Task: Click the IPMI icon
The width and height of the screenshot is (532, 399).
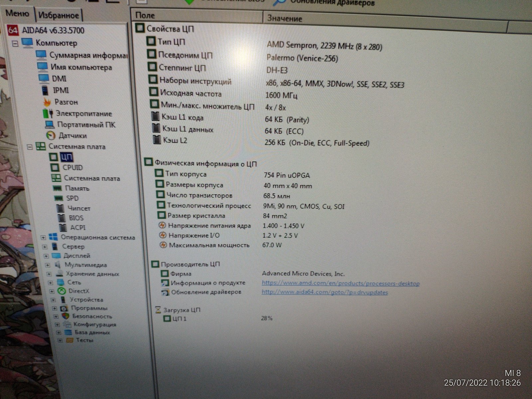Action: (45, 90)
